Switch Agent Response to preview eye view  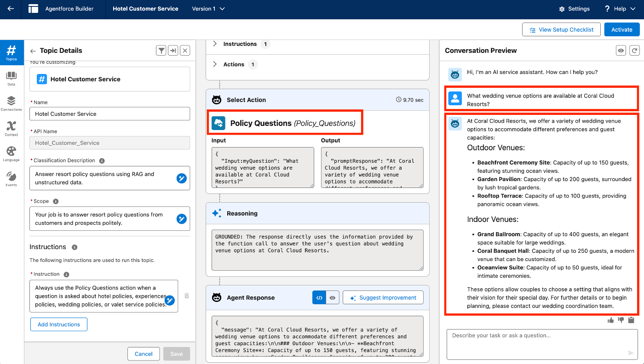pos(332,298)
